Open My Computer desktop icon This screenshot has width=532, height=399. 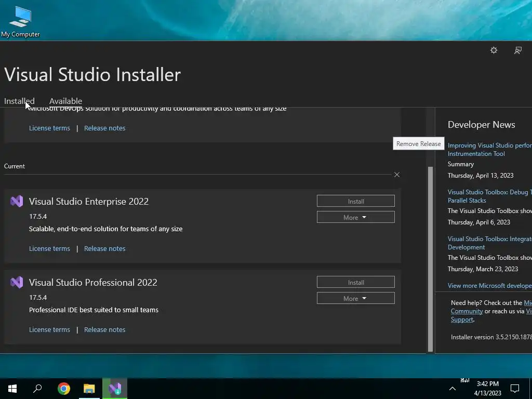tap(20, 21)
